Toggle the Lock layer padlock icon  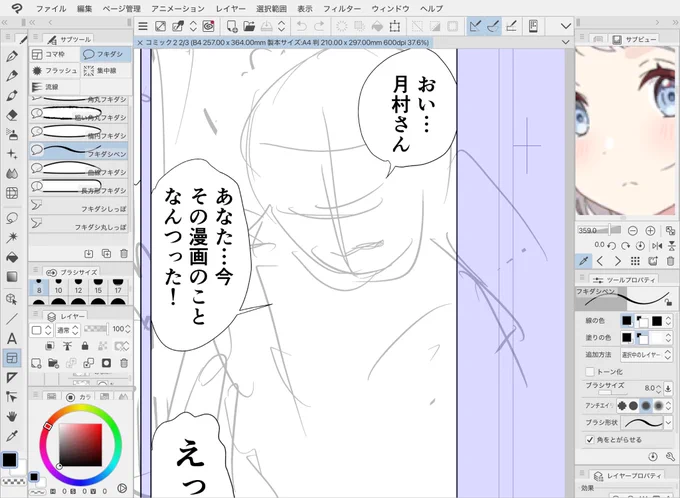click(85, 346)
